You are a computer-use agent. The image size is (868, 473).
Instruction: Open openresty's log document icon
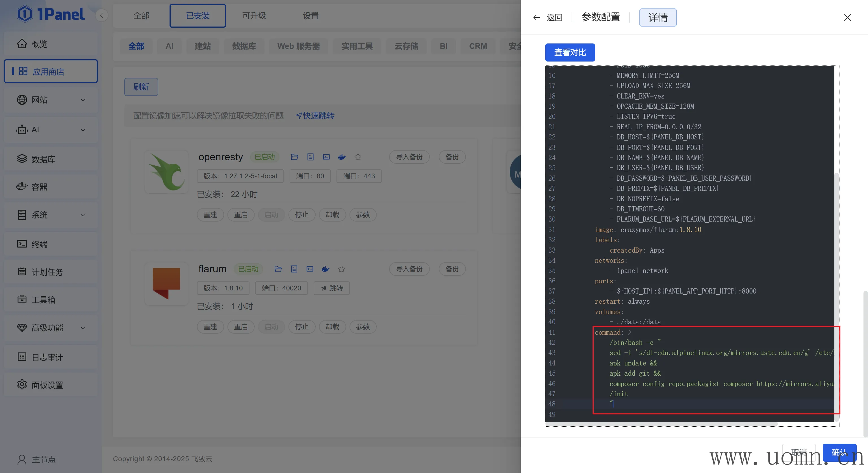(310, 157)
